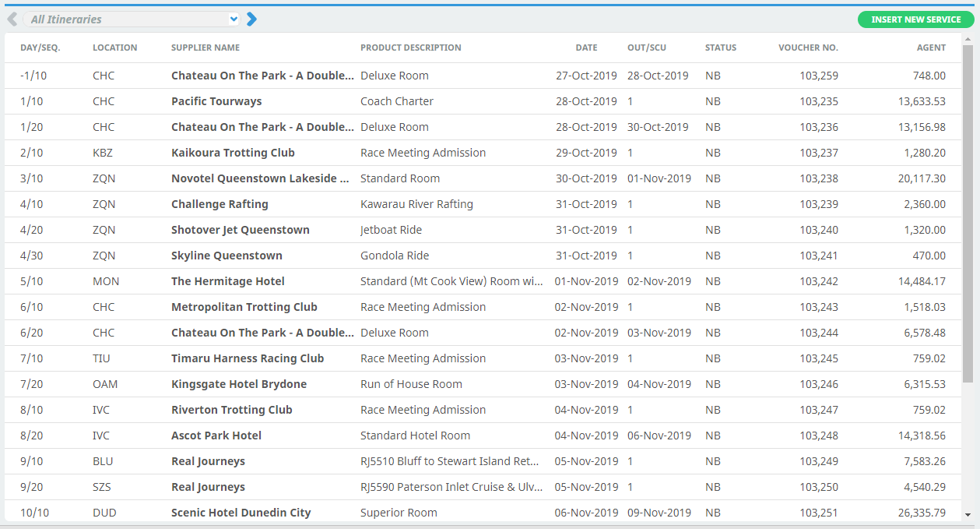Sort by the Status column header

coord(721,48)
